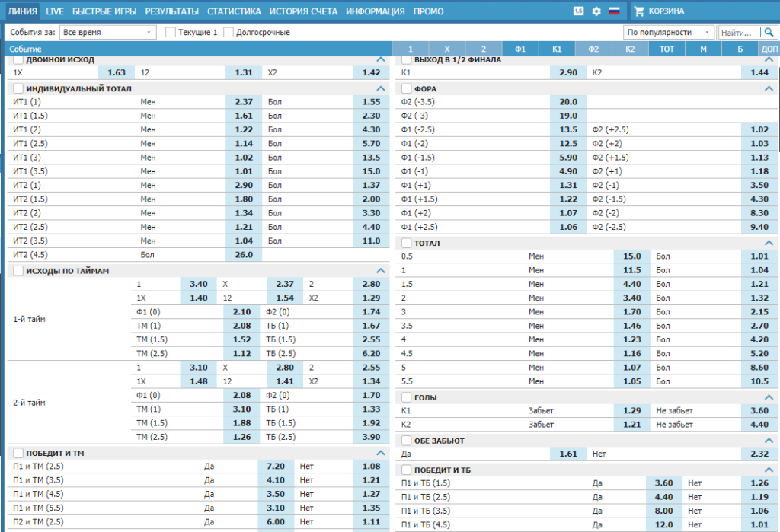Open the Корзина shopping cart icon
The width and height of the screenshot is (780, 532).
[x=639, y=11]
